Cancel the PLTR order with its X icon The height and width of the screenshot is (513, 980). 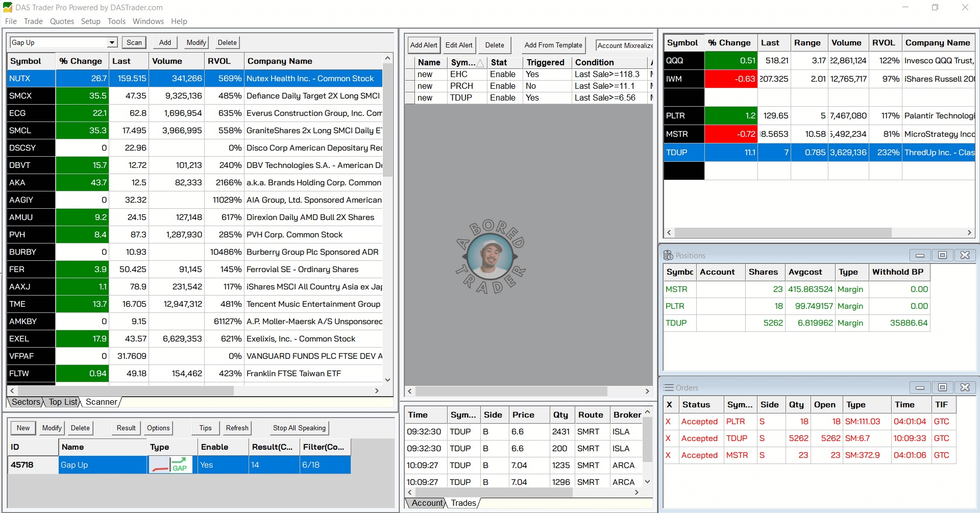(x=669, y=421)
